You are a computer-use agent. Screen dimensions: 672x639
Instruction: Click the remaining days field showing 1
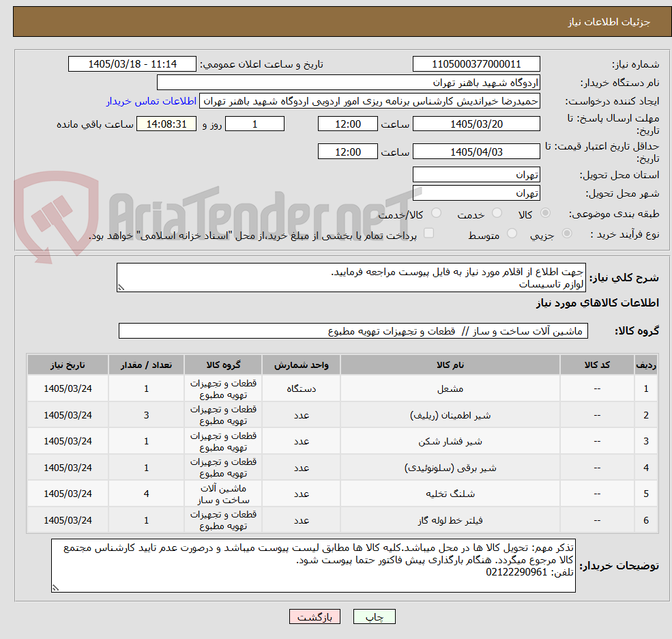pyautogui.click(x=254, y=124)
